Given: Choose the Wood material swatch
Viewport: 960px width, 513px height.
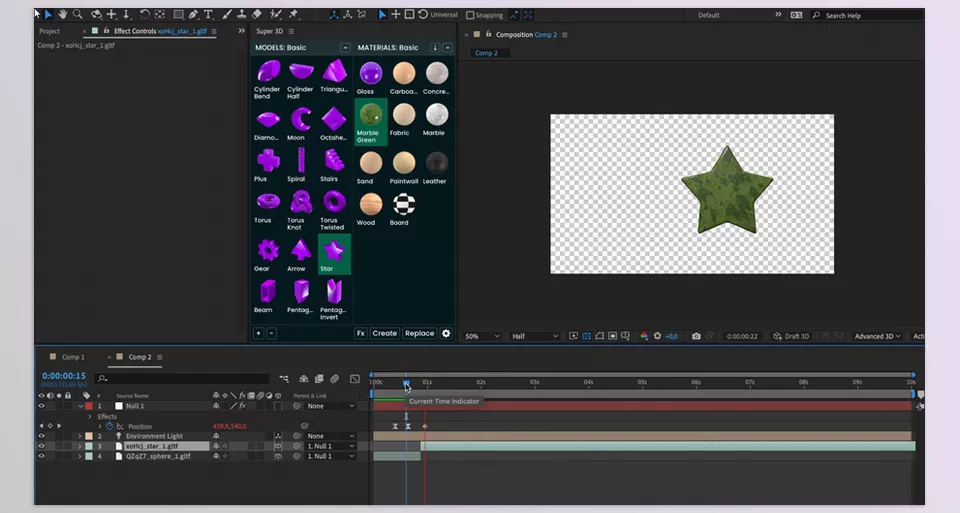Looking at the screenshot, I should click(370, 204).
